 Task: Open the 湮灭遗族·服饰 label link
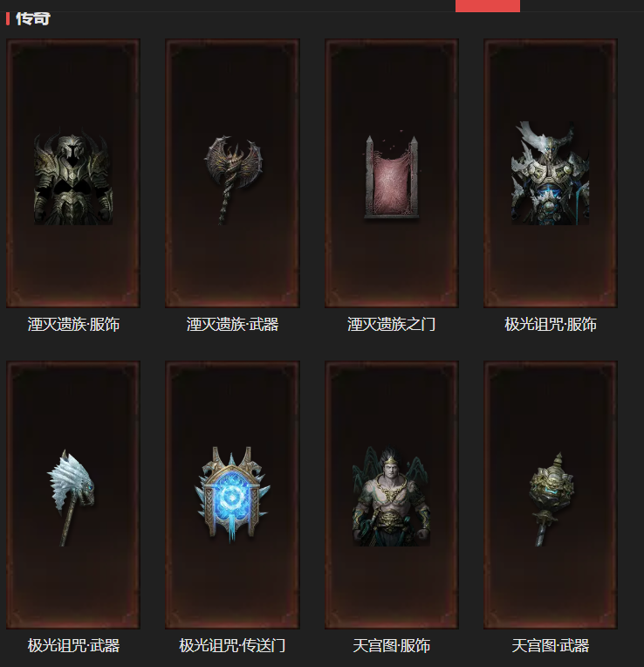pyautogui.click(x=73, y=325)
